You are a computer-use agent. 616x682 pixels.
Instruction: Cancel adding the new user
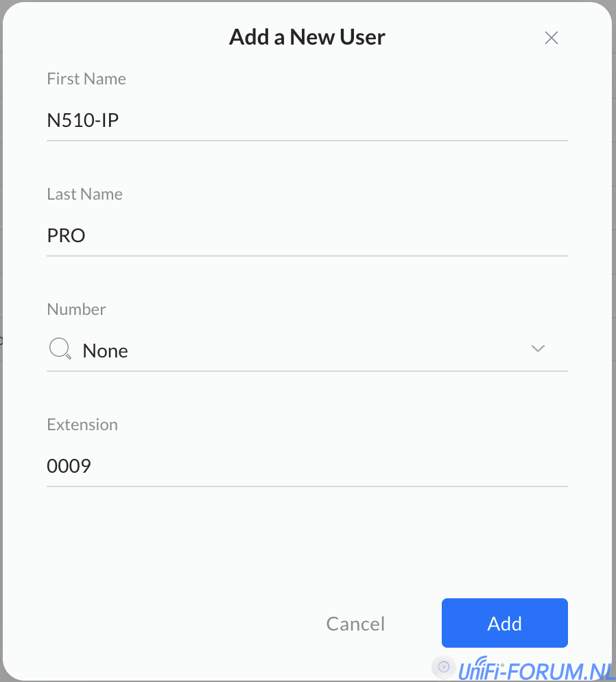(355, 624)
